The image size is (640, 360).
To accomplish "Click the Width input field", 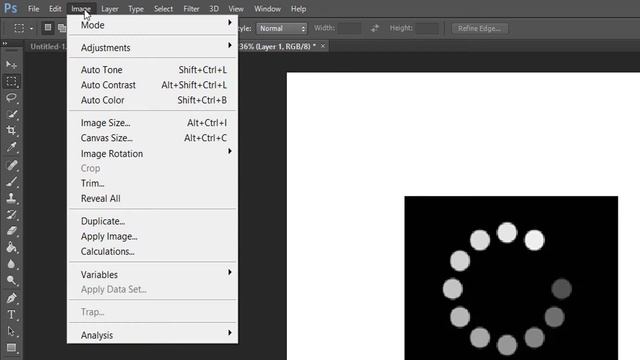I will [350, 28].
